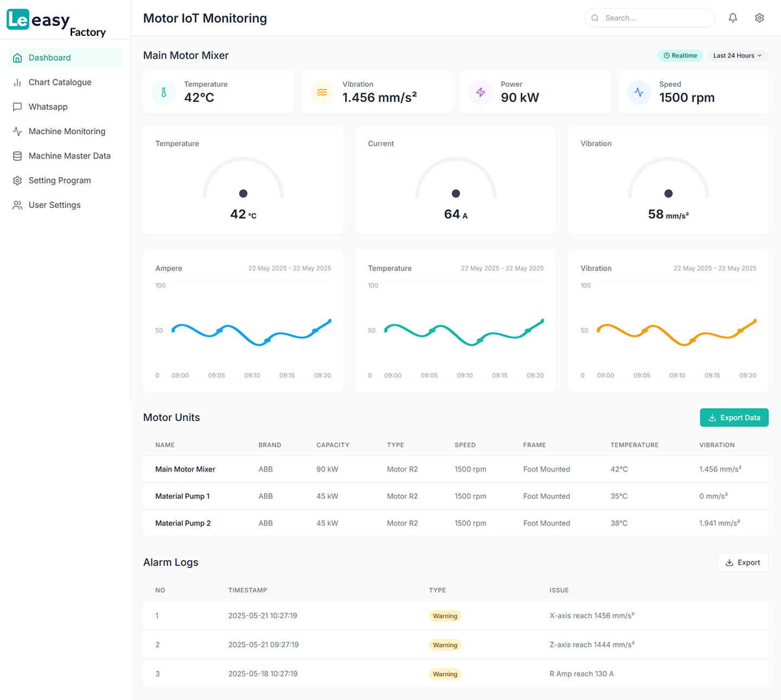Select Machine Master Data menu item
The height and width of the screenshot is (700, 781).
coord(69,156)
